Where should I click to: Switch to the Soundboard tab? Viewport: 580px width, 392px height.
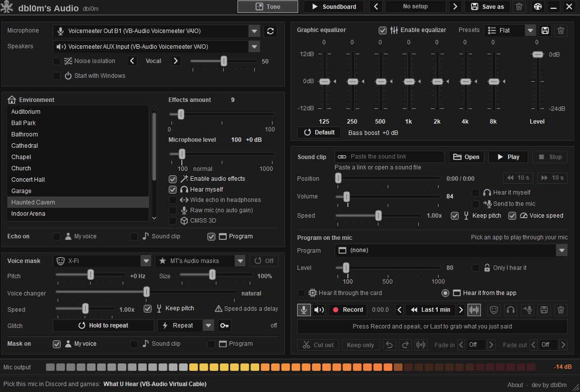coord(334,7)
